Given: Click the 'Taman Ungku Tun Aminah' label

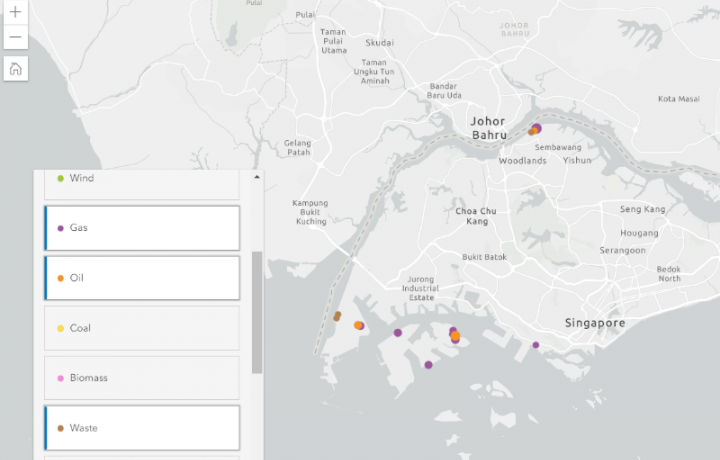Looking at the screenshot, I should (374, 72).
